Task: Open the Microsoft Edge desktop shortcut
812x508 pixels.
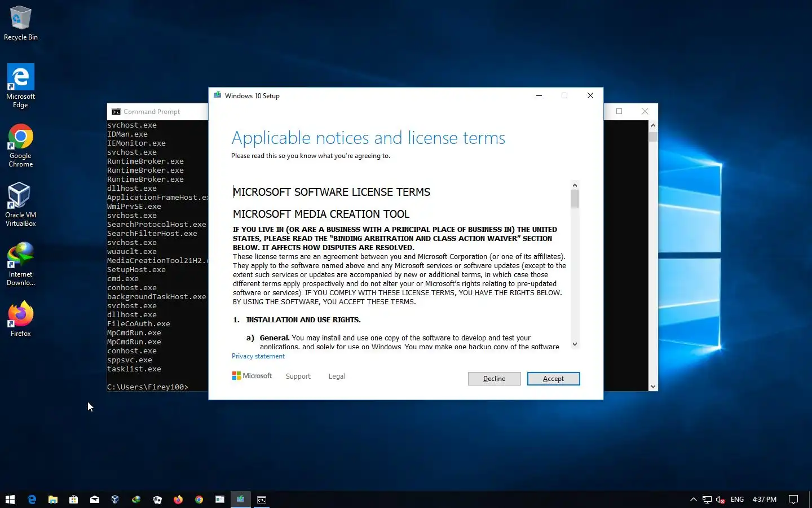Action: (21, 86)
